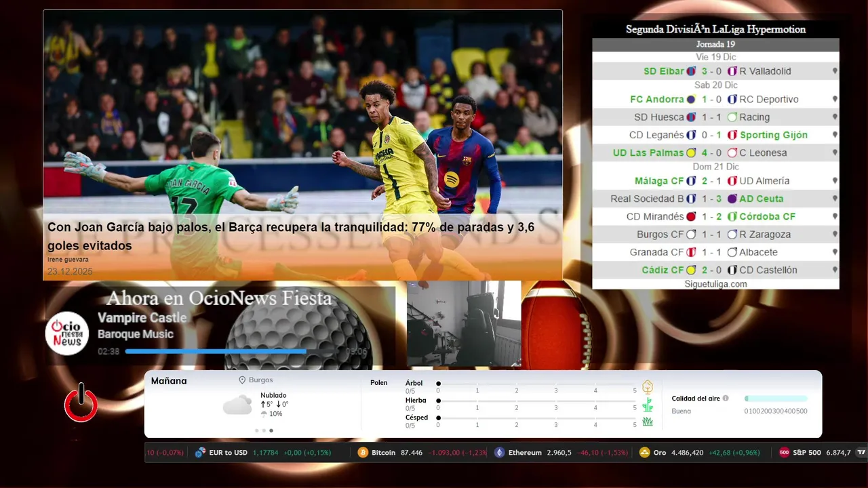This screenshot has width=868, height=488.
Task: Select the third weather carousel dot
Action: coord(271,430)
